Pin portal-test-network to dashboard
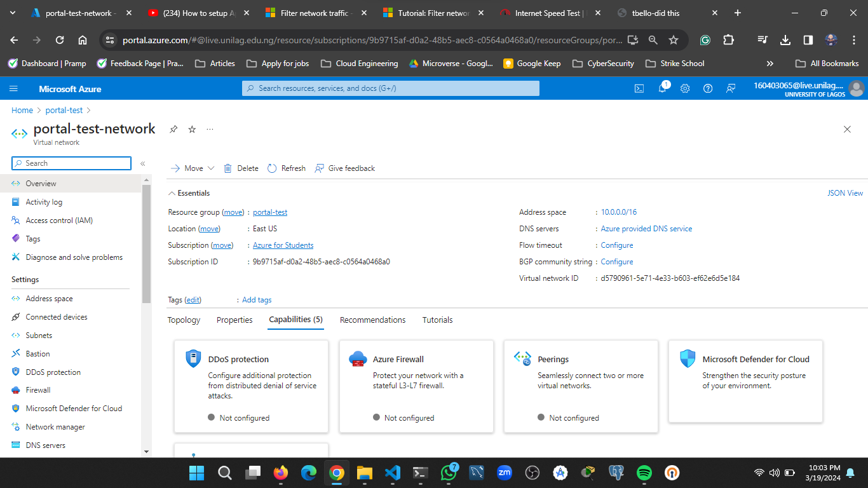 [x=173, y=129]
